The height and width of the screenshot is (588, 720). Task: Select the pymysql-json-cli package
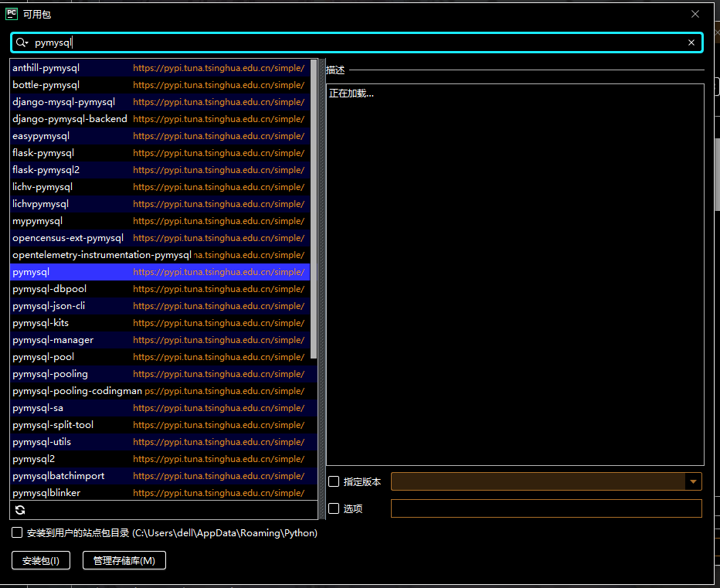(x=160, y=306)
